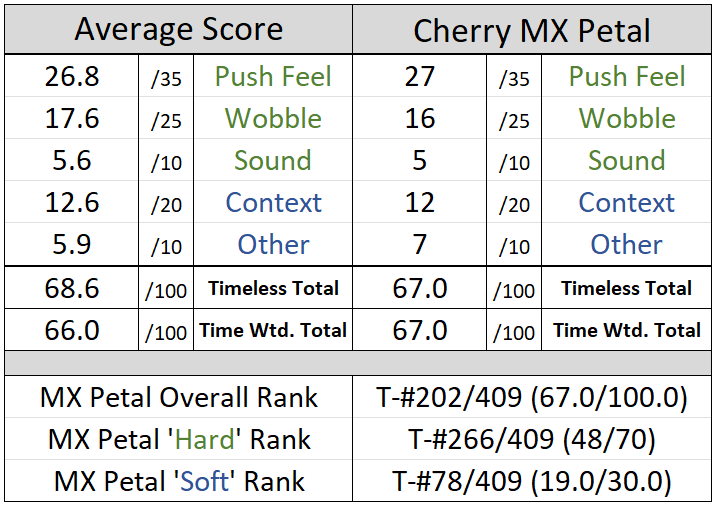This screenshot has width=714, height=508.
Task: Click "/20" in the Cherry MX Petal Context row
Action: point(514,204)
